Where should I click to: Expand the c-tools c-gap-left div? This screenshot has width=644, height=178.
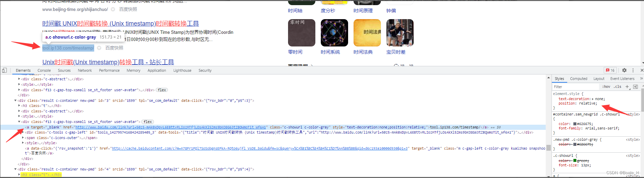(23, 132)
